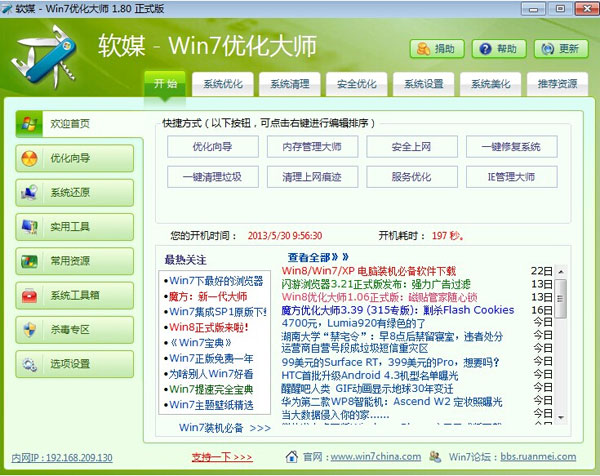Open the Win7集成SP1原版 link
Image resolution: width=600 pixels, height=476 pixels.
(x=218, y=312)
